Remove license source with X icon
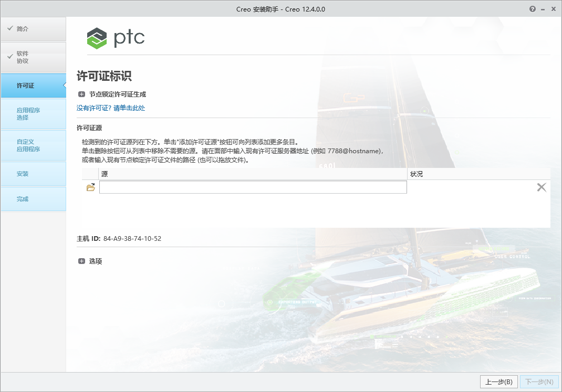 542,187
